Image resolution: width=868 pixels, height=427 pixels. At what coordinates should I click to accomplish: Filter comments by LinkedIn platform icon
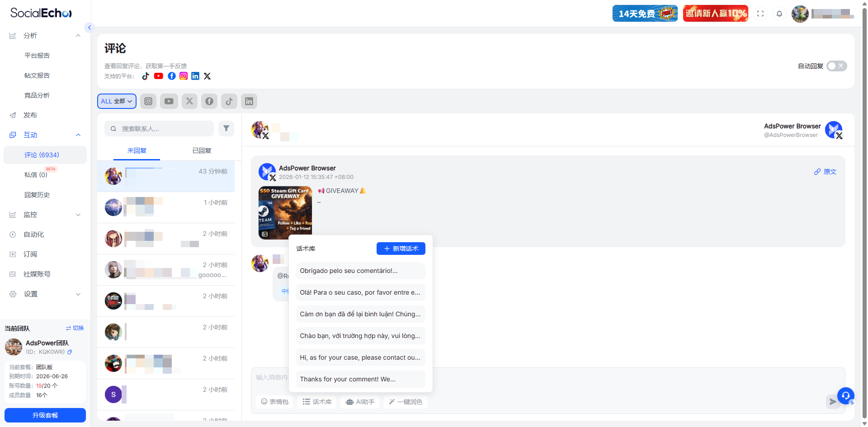[x=249, y=101]
